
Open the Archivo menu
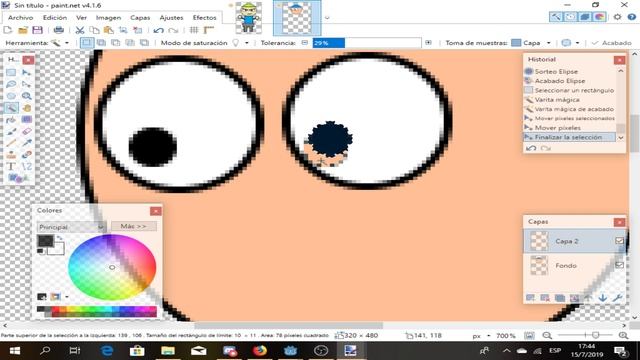pos(20,18)
